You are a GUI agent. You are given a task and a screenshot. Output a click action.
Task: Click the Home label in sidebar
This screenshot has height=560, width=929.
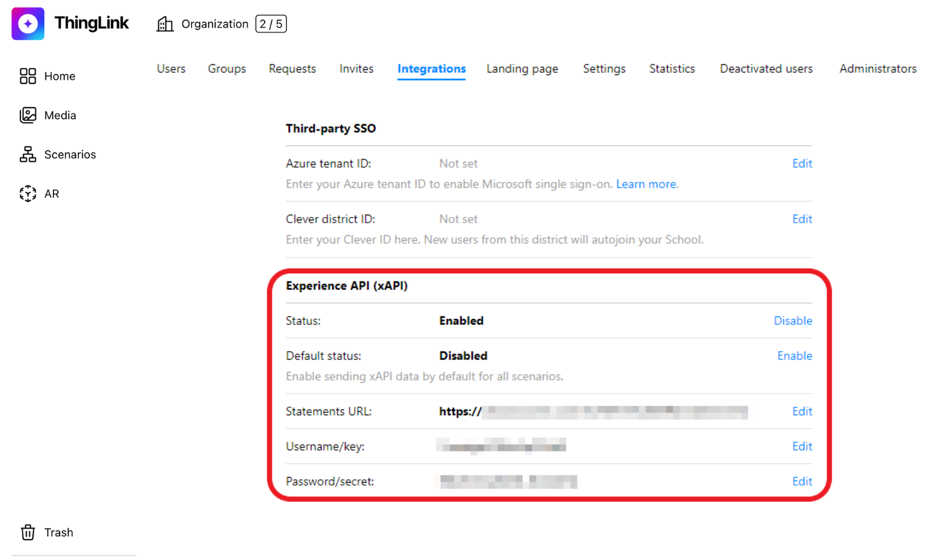60,76
